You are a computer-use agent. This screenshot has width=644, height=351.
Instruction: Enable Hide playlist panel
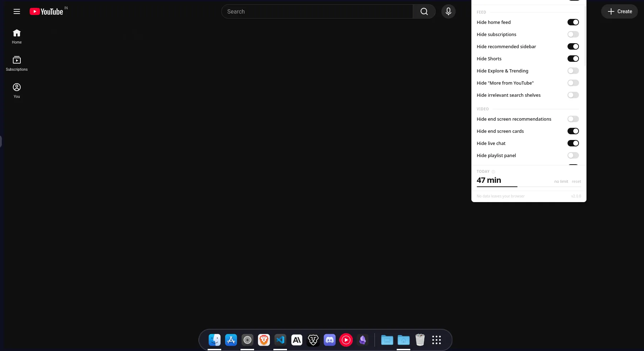[573, 155]
